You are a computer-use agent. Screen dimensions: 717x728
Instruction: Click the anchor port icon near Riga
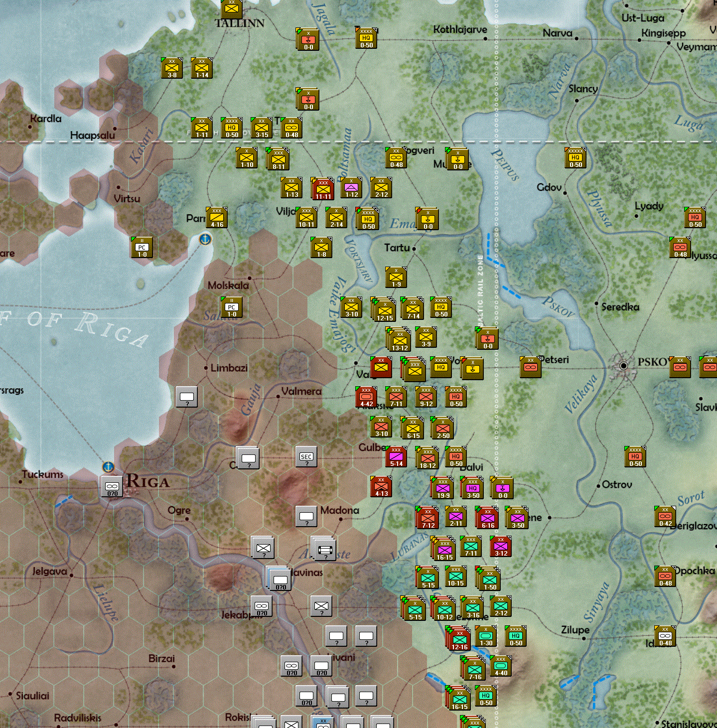108,467
